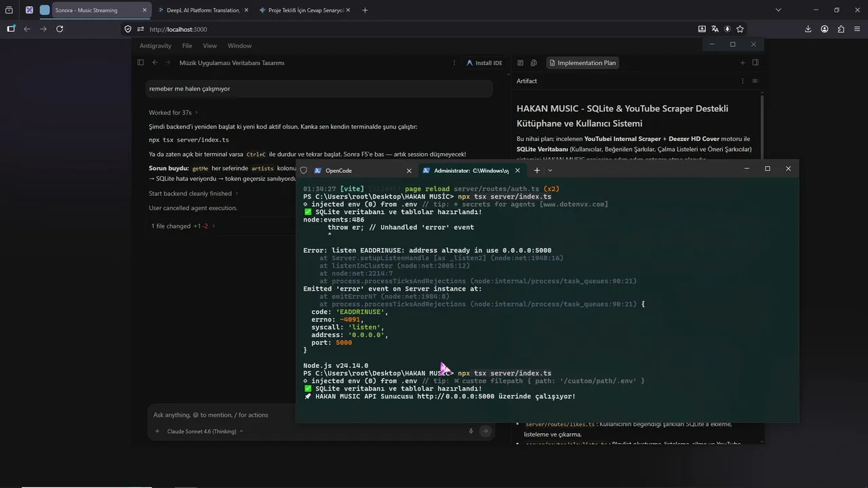This screenshot has width=868, height=488.
Task: Open a new terminal tab
Action: coord(537,170)
